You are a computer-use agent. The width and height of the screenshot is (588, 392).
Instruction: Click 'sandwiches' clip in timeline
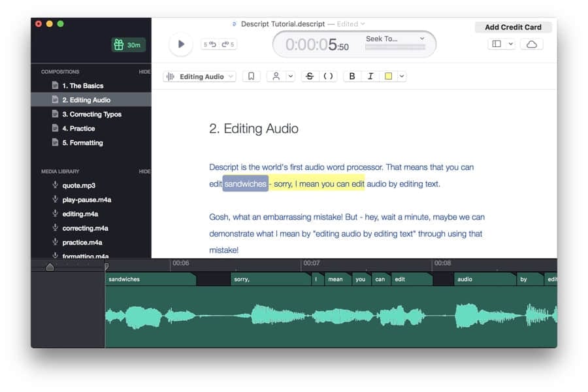150,280
